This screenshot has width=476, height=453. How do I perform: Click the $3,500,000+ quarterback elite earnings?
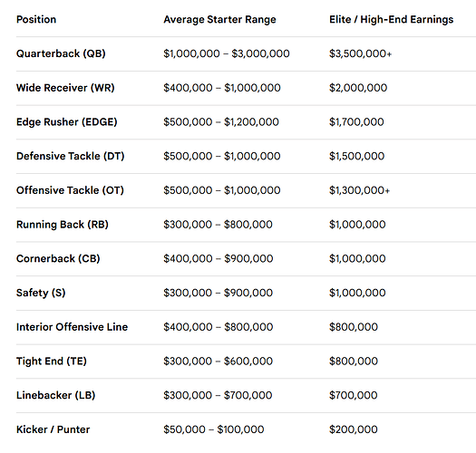pyautogui.click(x=360, y=53)
